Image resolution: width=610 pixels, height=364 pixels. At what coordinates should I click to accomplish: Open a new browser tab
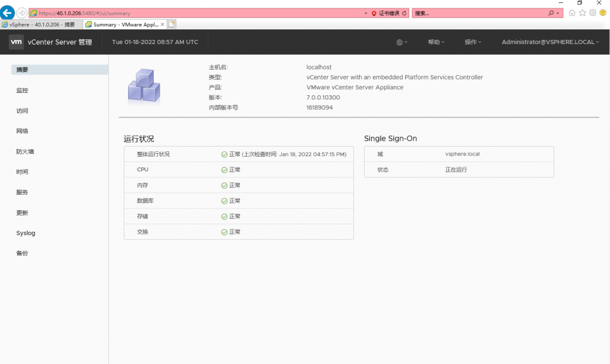tap(172, 24)
